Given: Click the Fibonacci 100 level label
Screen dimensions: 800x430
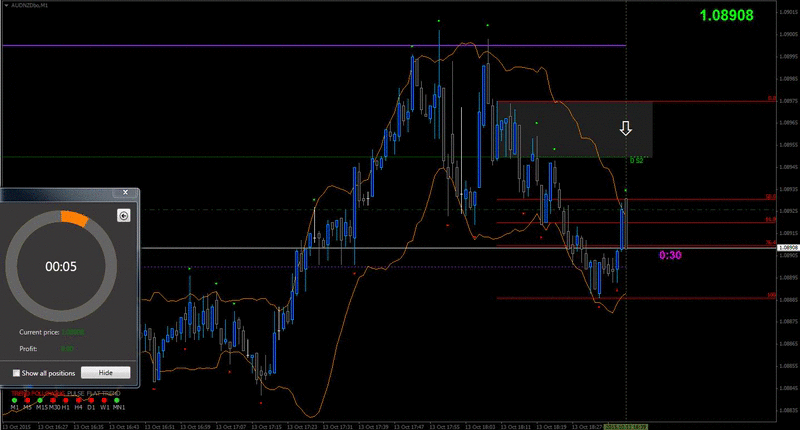Looking at the screenshot, I should 771,295.
